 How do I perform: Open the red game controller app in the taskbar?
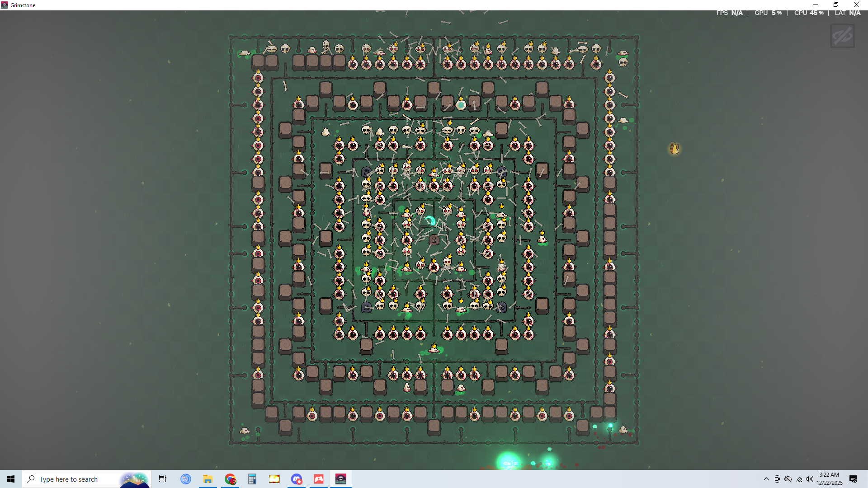point(319,479)
